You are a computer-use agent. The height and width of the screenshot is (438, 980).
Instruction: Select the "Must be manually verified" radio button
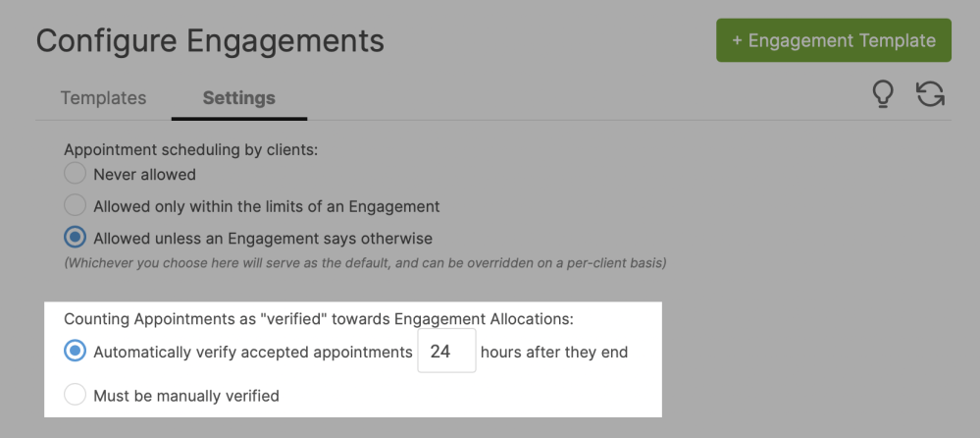click(75, 396)
